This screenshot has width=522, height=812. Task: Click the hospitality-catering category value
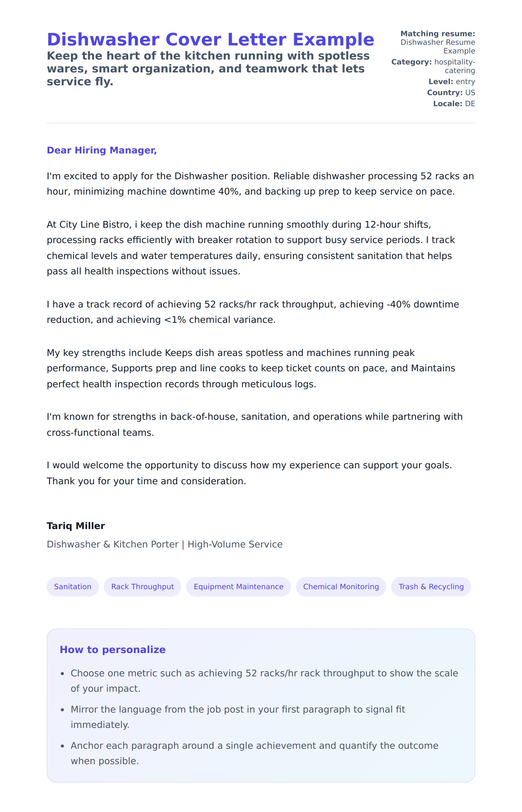[x=454, y=66]
